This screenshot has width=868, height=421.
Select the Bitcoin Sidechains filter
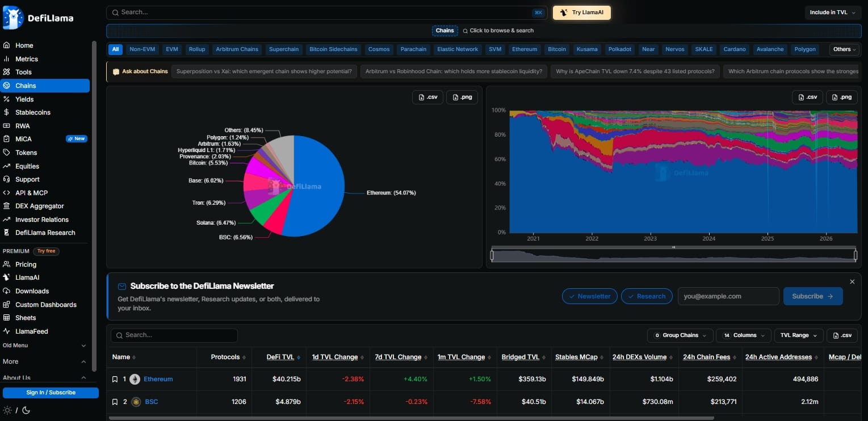coord(333,49)
